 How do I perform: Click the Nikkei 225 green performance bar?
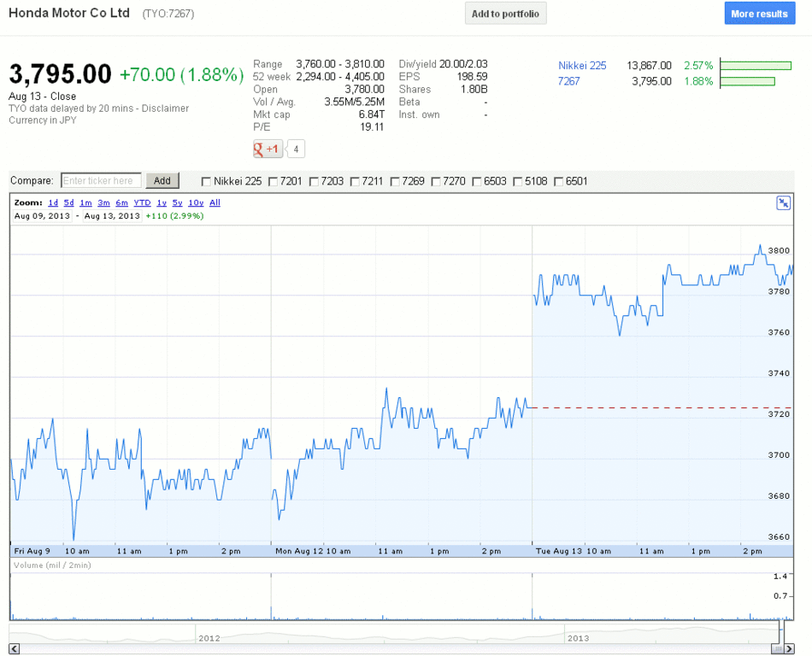tap(756, 66)
